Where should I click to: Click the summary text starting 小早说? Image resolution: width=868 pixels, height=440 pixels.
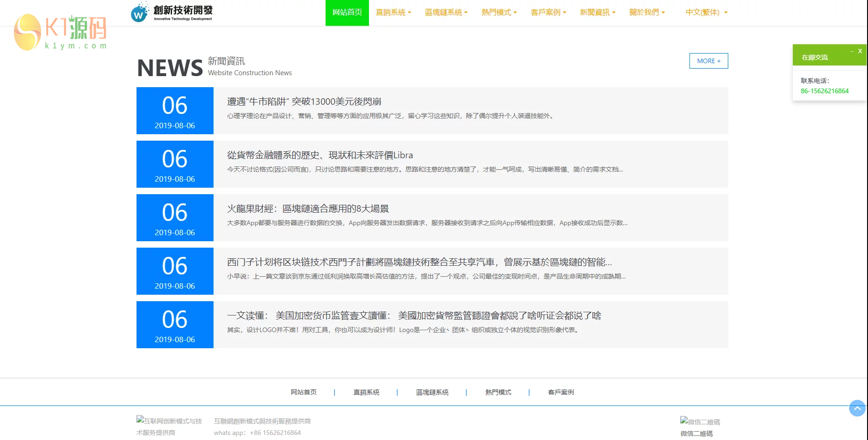point(426,276)
